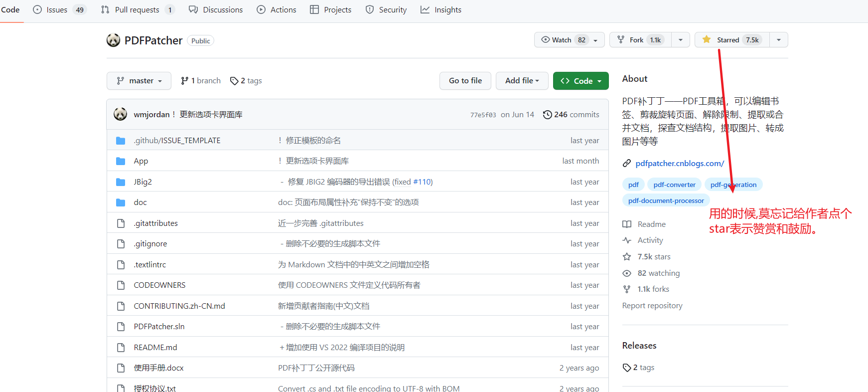
Task: Click the .gitattributes file icon
Action: (121, 223)
